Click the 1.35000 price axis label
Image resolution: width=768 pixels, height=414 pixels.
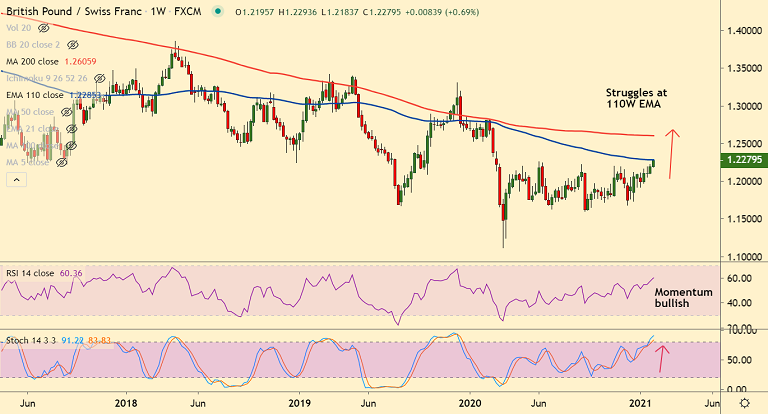pos(744,68)
